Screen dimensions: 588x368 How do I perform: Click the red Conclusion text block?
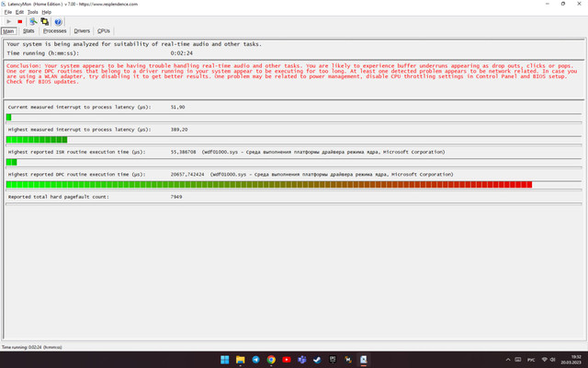[292, 74]
